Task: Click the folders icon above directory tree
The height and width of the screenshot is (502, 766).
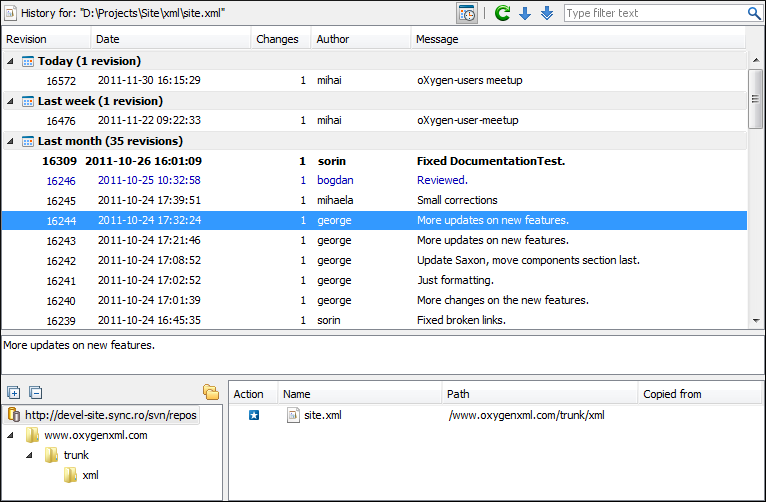Action: point(210,392)
